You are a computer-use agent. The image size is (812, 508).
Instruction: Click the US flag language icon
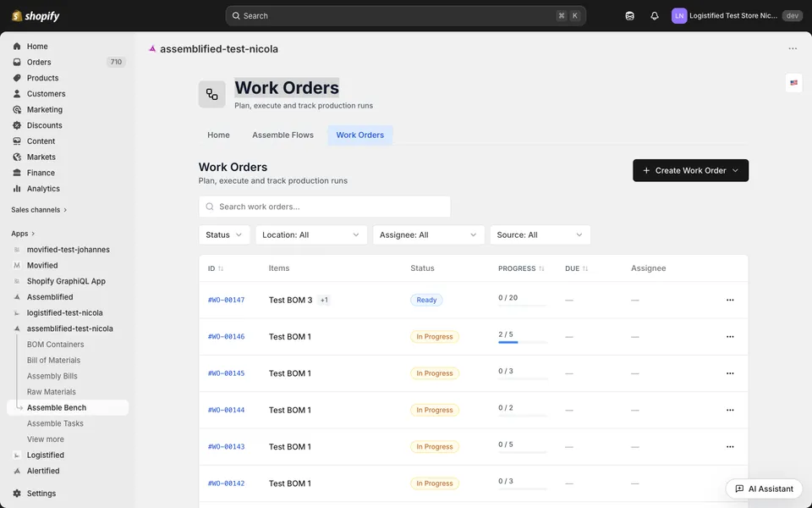(794, 83)
